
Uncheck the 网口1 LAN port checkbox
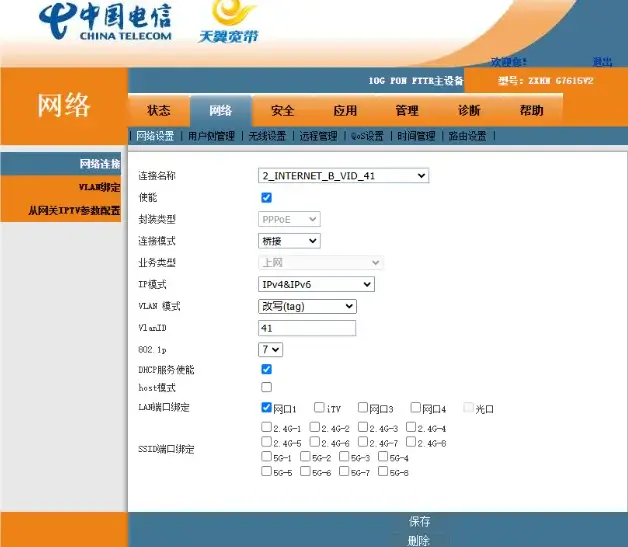pos(266,407)
